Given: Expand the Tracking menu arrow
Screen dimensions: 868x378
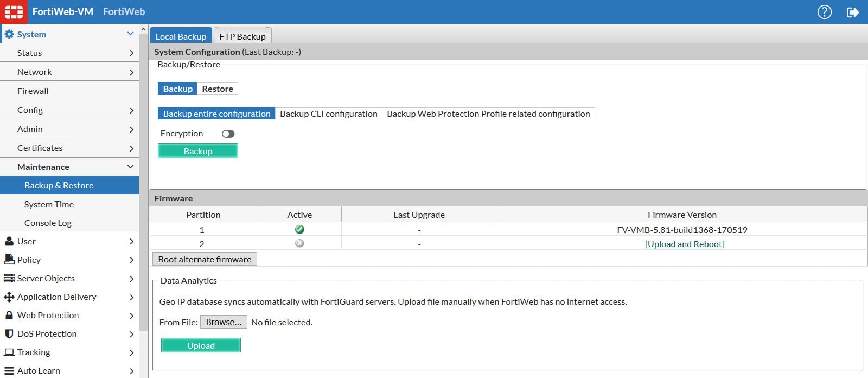Looking at the screenshot, I should (131, 352).
